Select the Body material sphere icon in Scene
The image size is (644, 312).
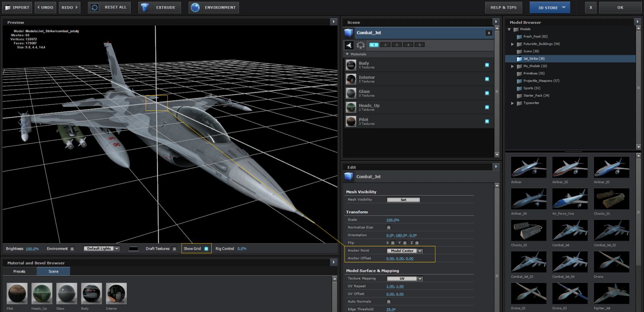351,65
